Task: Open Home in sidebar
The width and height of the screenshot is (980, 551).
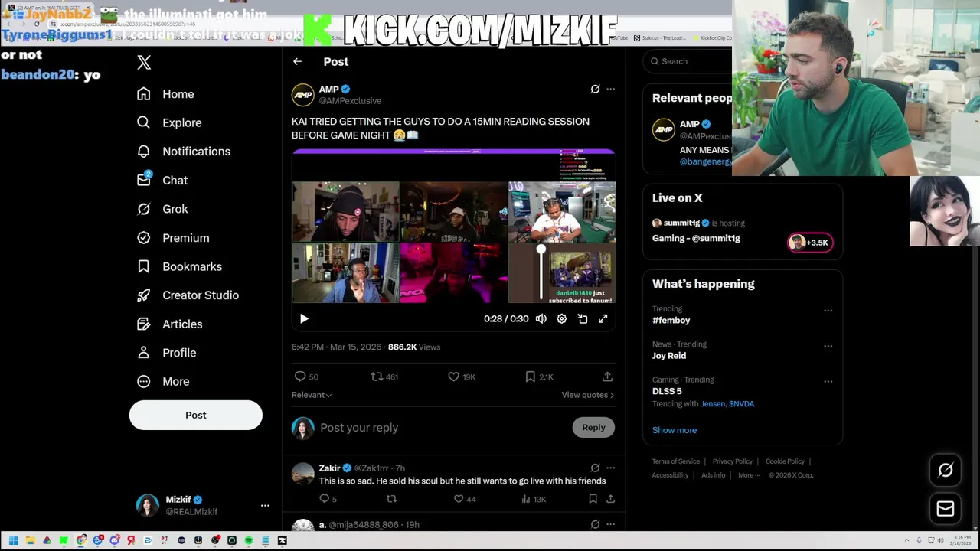Action: tap(165, 94)
